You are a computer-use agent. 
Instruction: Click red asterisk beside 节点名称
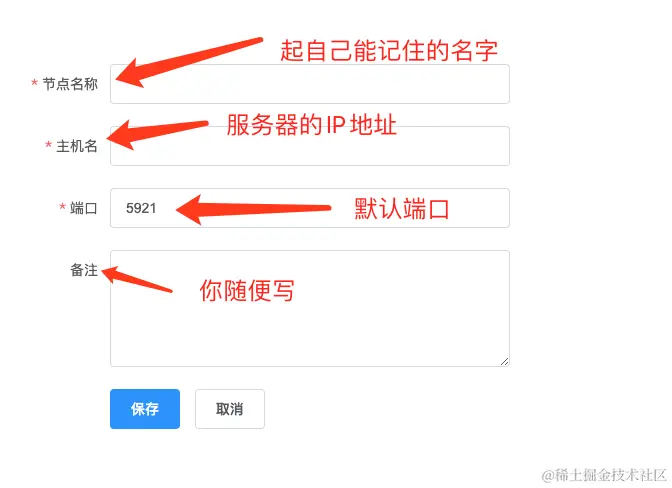[x=35, y=82]
